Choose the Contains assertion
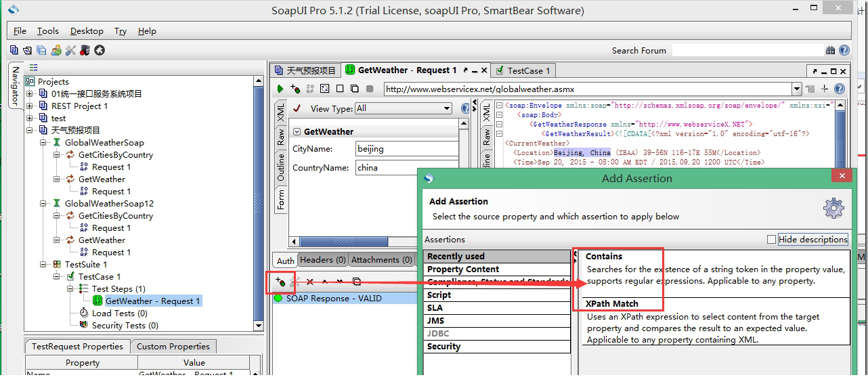Screen dimensions: 868x390 click(x=716, y=274)
